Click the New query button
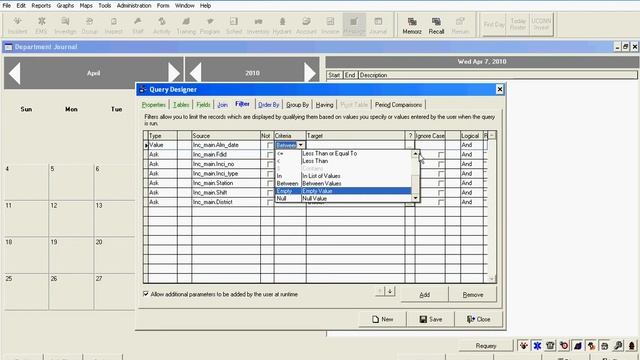640x360 pixels. 382,319
